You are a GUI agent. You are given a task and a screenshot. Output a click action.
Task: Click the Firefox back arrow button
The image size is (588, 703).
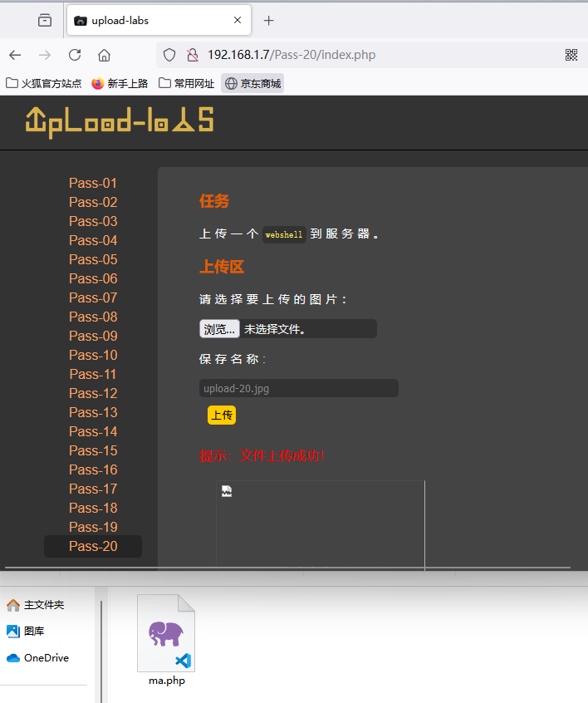(x=15, y=55)
